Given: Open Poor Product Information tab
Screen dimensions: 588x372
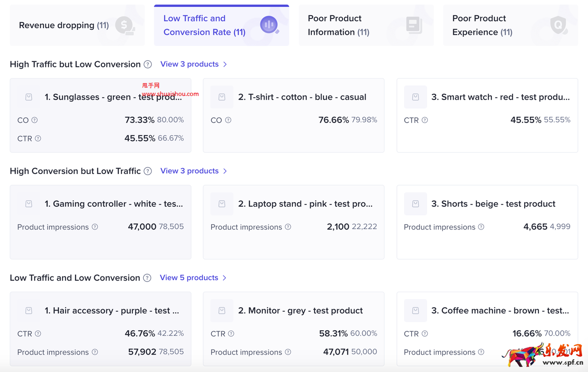Looking at the screenshot, I should (366, 25).
